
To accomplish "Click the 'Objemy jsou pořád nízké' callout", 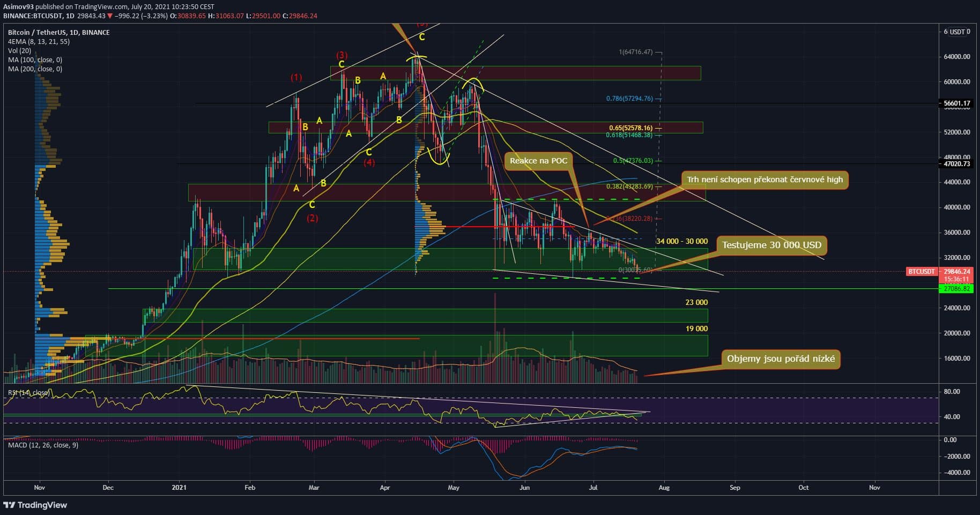I will pyautogui.click(x=781, y=359).
